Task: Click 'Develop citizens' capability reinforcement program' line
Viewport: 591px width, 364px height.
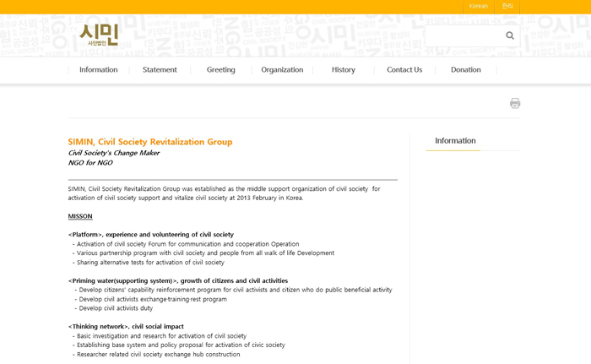Action: (x=233, y=290)
